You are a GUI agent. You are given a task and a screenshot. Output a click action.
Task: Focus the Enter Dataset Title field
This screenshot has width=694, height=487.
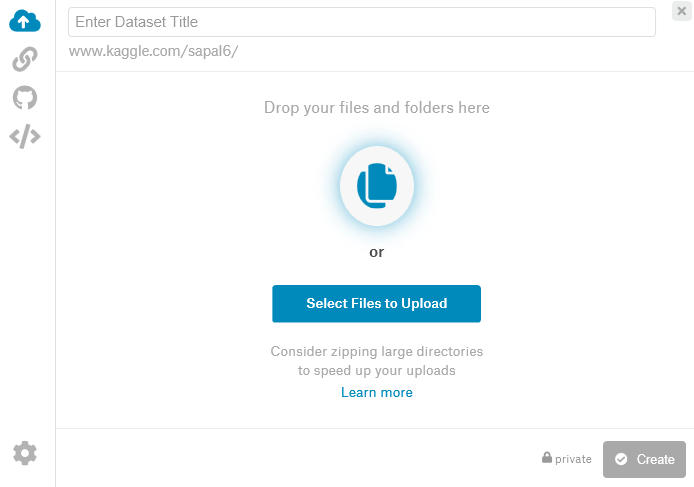tap(362, 22)
